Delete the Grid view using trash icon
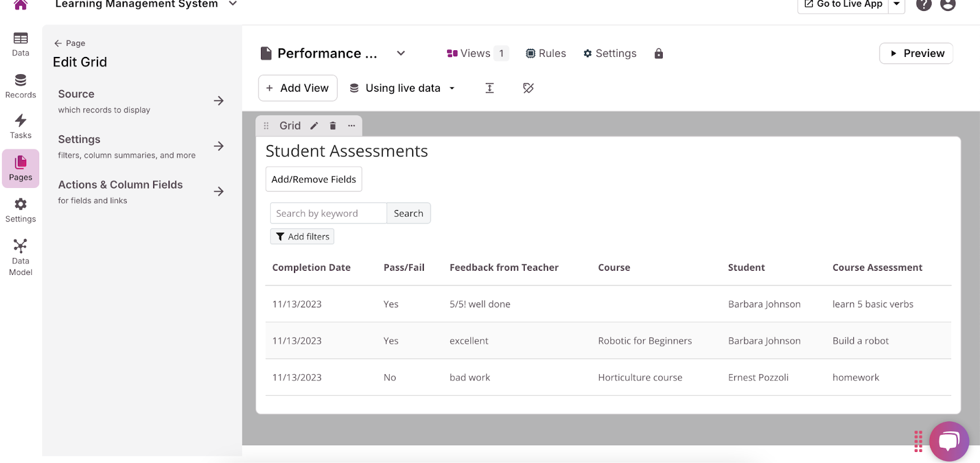The image size is (980, 463). [333, 126]
